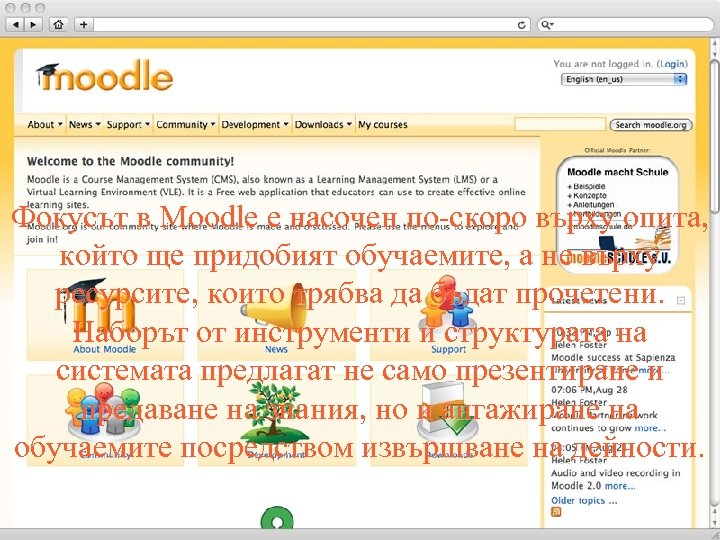The width and height of the screenshot is (720, 540).
Task: Open the Development tree icon
Action: [x=274, y=413]
